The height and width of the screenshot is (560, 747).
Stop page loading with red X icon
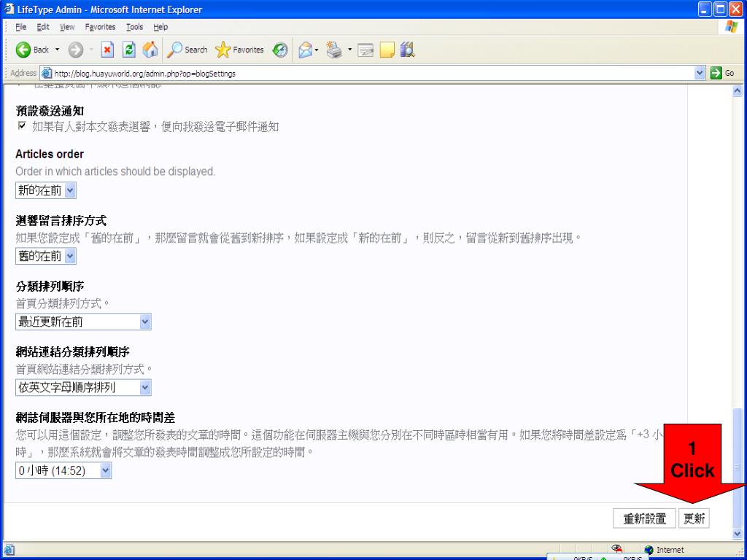tap(108, 50)
